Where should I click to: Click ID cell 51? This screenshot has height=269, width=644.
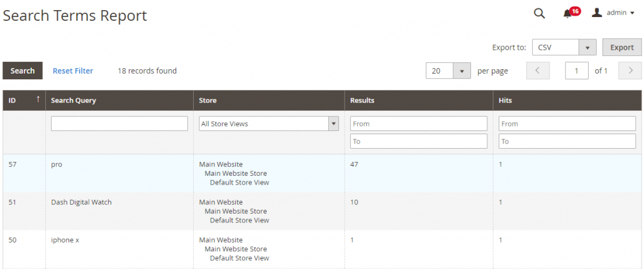(x=13, y=202)
